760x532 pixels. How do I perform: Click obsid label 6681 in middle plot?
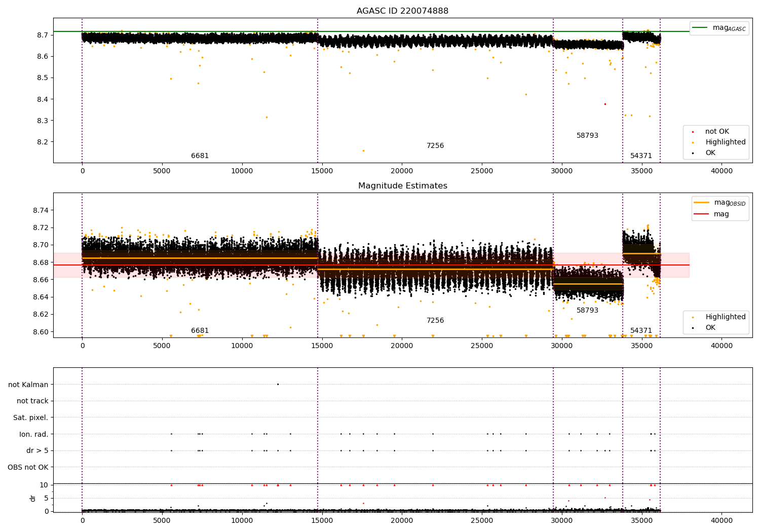(x=200, y=331)
